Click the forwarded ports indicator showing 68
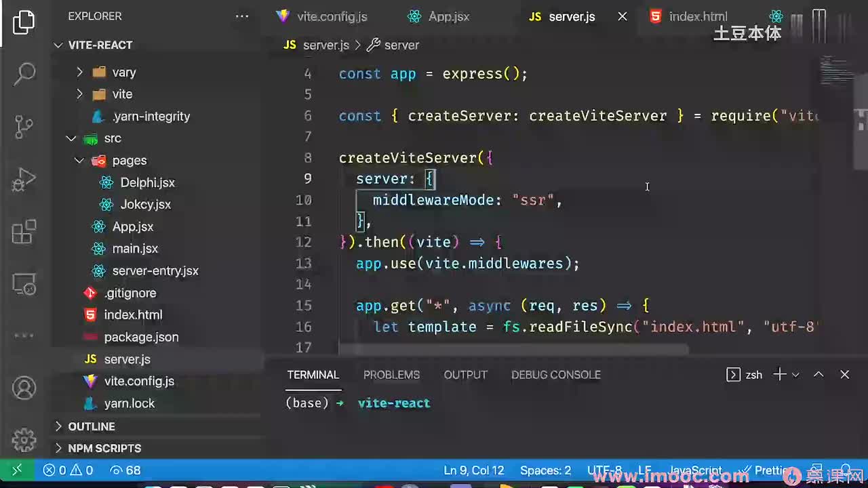The image size is (868, 488). [125, 470]
